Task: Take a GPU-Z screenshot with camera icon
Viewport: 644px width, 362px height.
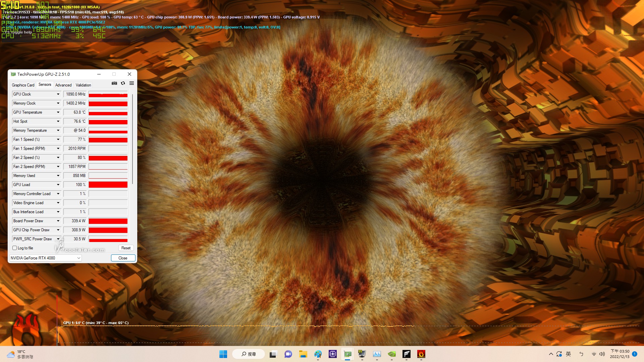Action: tap(114, 83)
